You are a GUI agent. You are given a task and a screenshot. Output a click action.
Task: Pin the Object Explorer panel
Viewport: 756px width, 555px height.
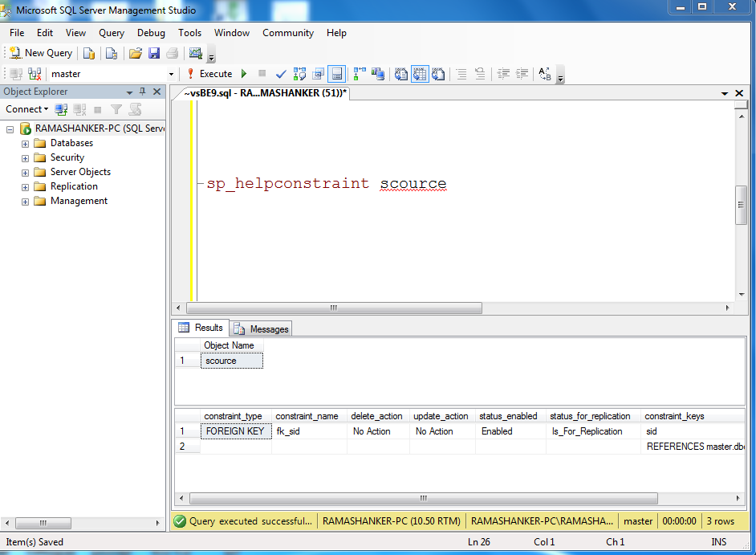[141, 91]
